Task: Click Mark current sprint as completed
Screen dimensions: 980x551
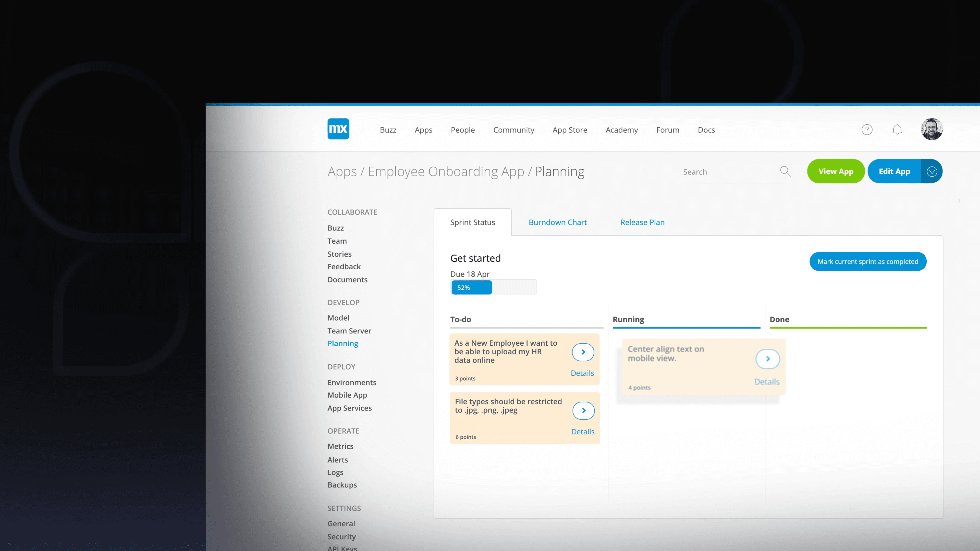Action: 867,262
